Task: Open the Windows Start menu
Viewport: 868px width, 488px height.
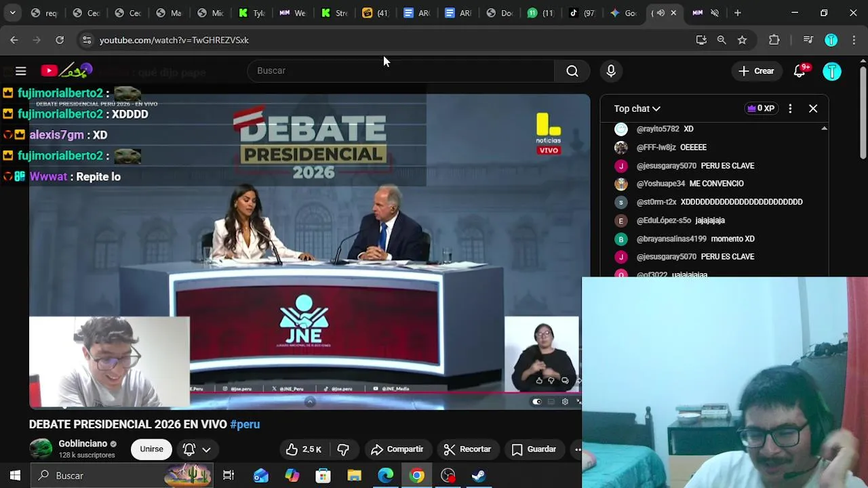Action: (15, 476)
